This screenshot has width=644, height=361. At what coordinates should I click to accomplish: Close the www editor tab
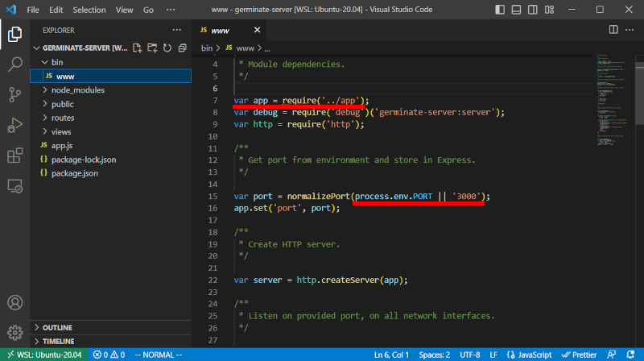coord(257,30)
